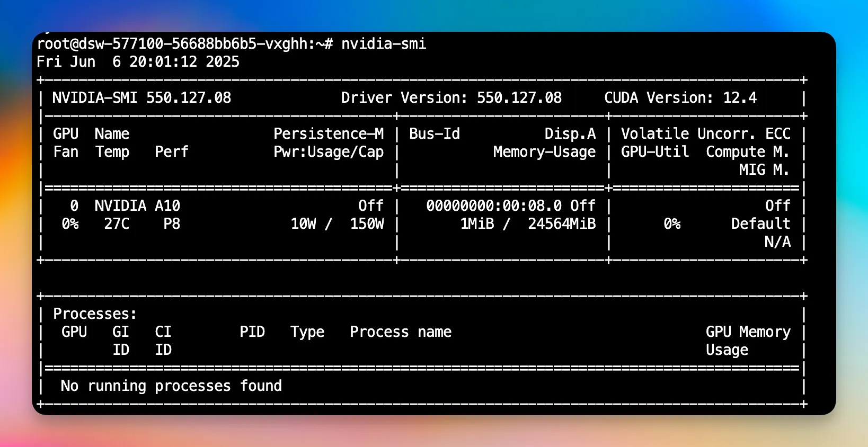
Task: Click the No running processes found message
Action: 171,386
